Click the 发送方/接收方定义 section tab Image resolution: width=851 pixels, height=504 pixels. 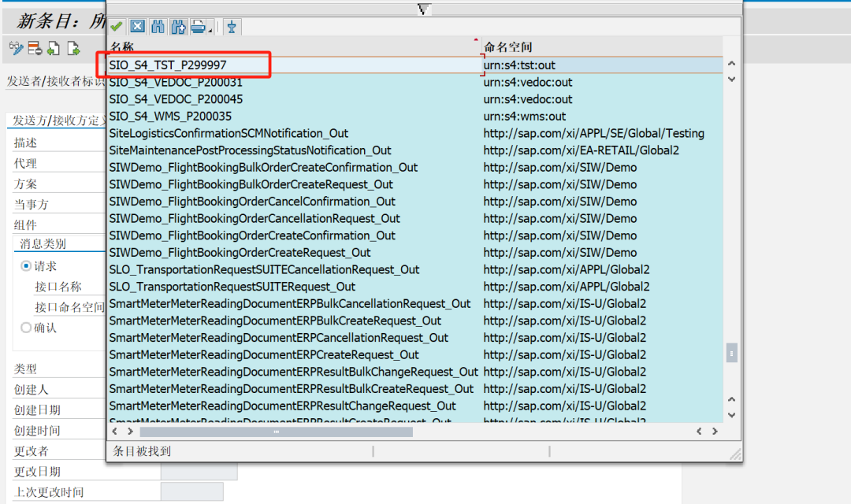pyautogui.click(x=57, y=120)
